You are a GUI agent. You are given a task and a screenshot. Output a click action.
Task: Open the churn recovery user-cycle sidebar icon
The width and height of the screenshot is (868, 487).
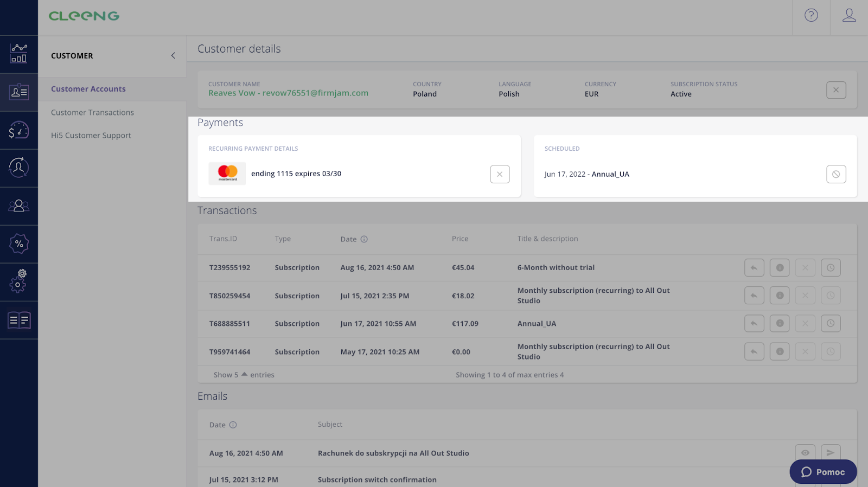pyautogui.click(x=19, y=168)
